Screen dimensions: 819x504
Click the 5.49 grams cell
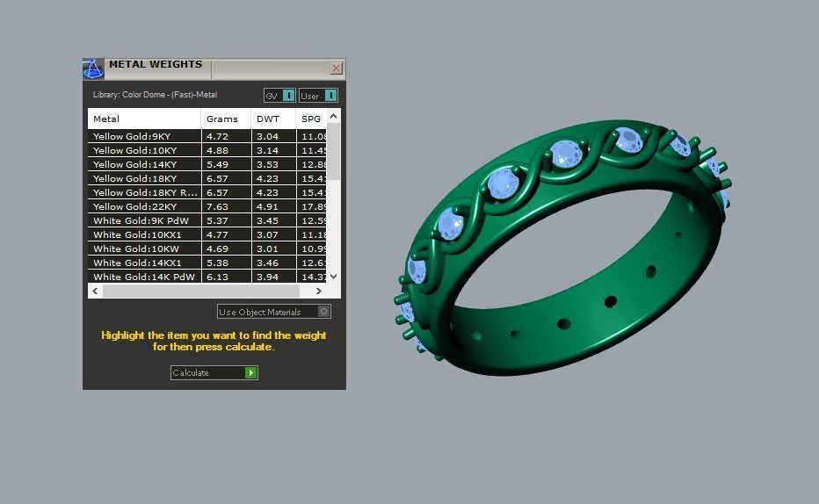[x=226, y=164]
